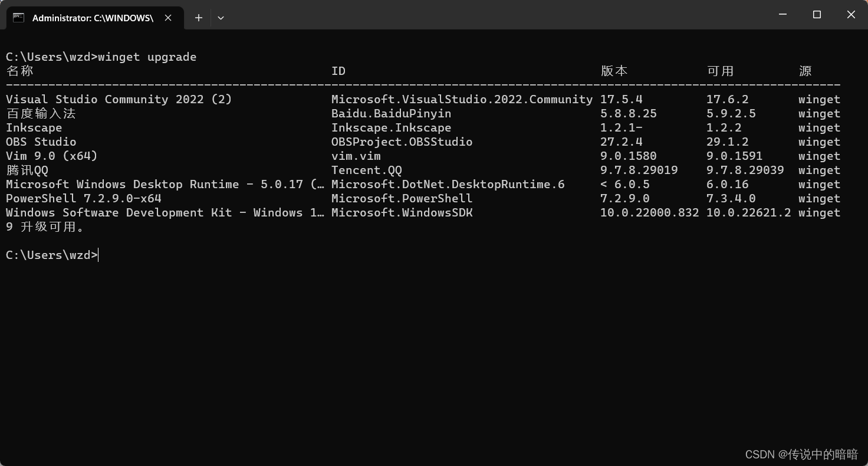Click available version '1.2.2'

click(724, 127)
